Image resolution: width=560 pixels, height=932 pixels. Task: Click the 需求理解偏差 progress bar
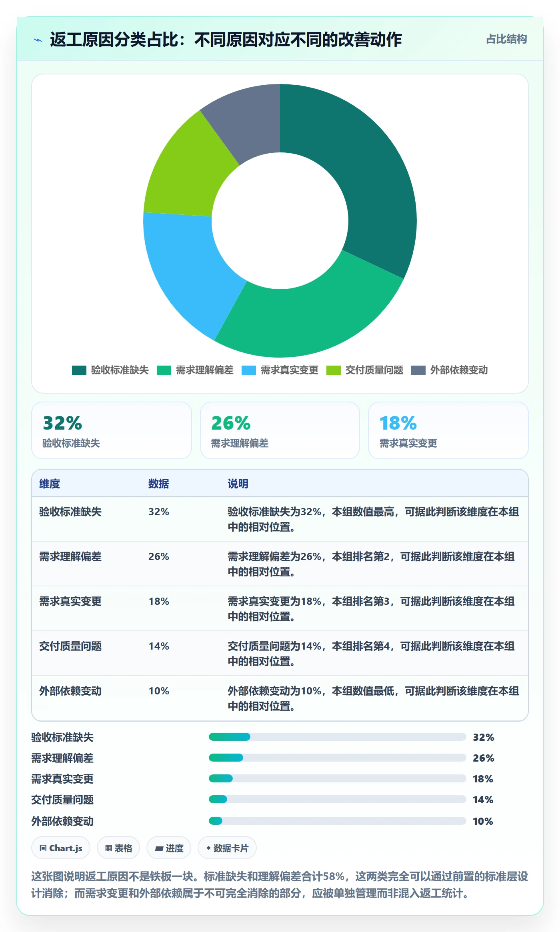338,758
